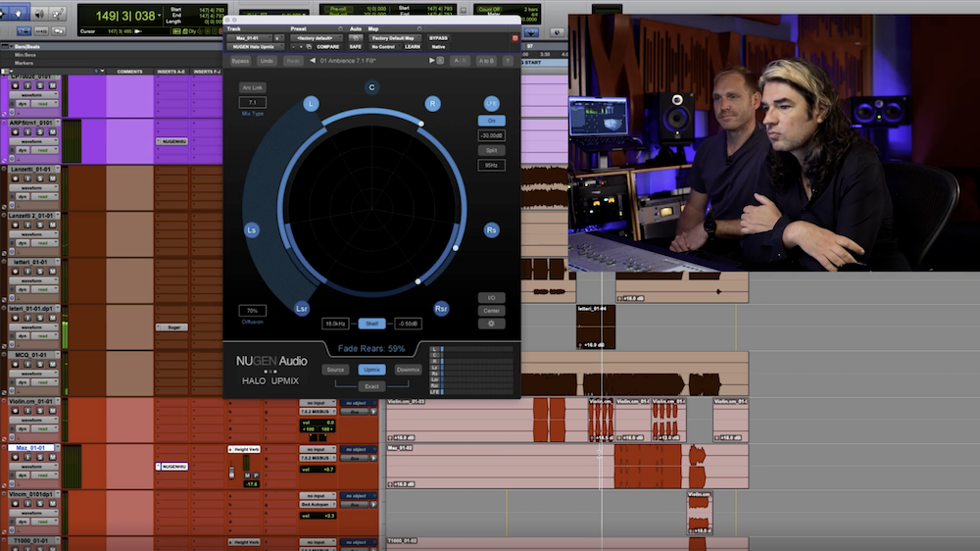Click the LFE channel node
980x551 pixels.
click(491, 104)
